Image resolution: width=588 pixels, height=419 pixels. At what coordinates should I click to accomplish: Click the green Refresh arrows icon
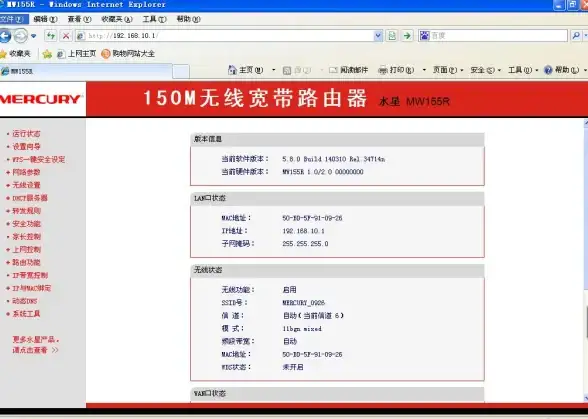click(51, 36)
